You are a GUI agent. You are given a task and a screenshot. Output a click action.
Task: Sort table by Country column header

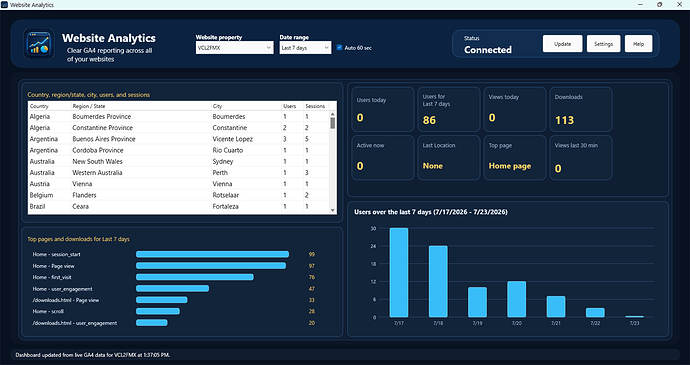tap(49, 106)
